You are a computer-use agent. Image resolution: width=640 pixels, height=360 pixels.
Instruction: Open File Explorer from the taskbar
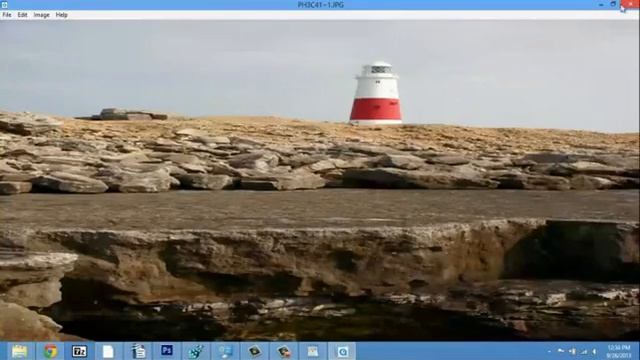click(19, 351)
